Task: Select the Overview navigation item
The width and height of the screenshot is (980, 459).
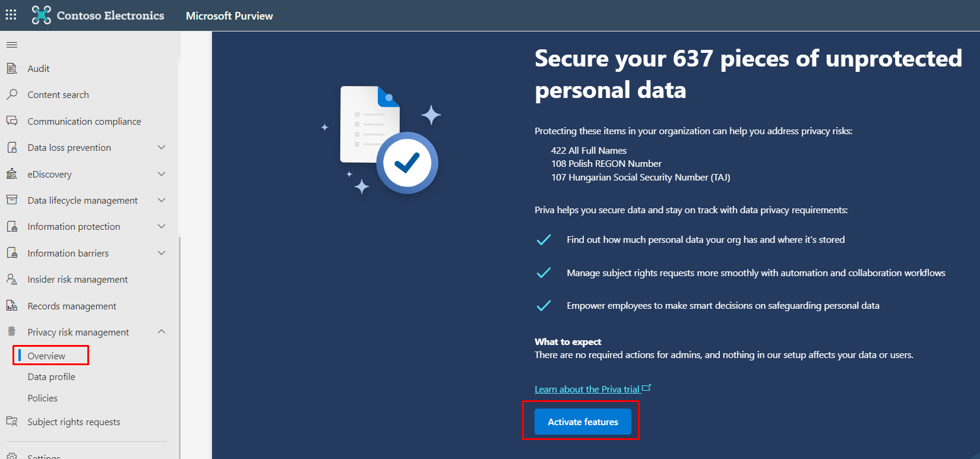Action: pyautogui.click(x=47, y=356)
